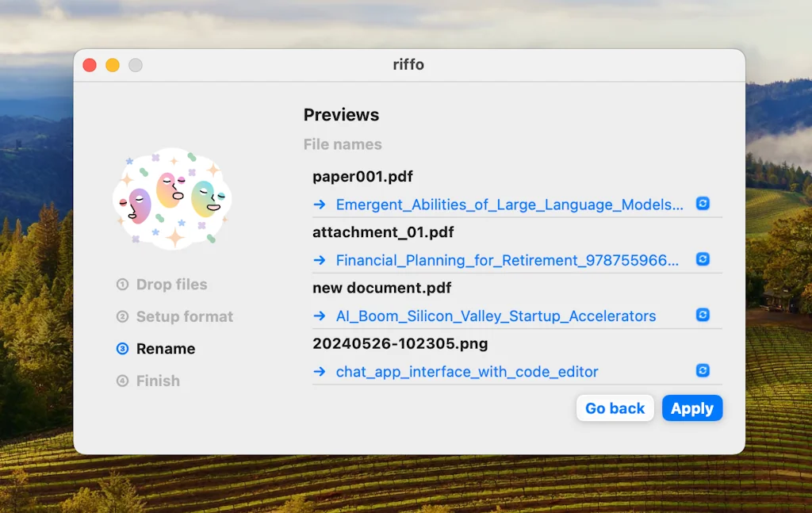Click the arrow icon before chat_app_interface name
Screen dimensions: 812x513
(320, 371)
